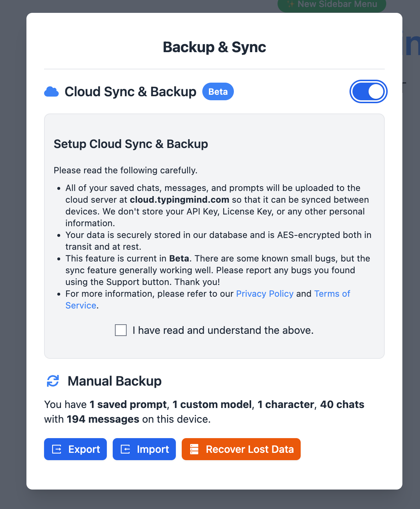This screenshot has width=420, height=509.
Task: Check 'I have read and understand the above'
Action: click(x=121, y=330)
